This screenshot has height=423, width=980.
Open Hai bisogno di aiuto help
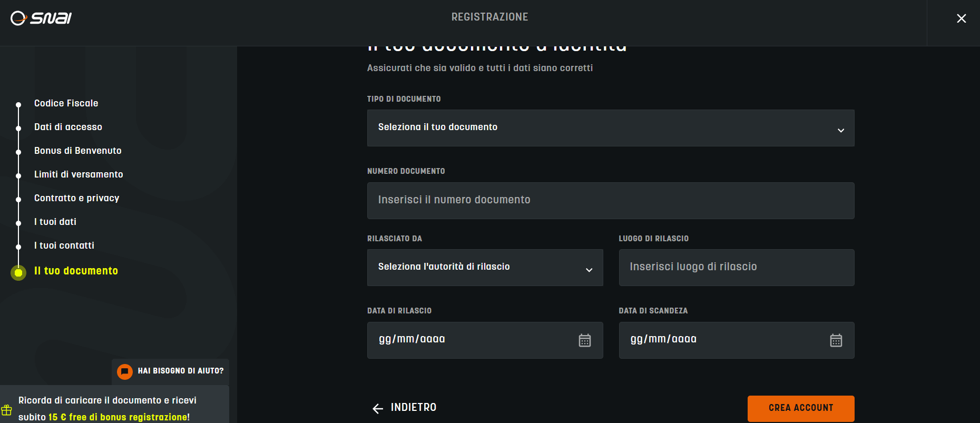(x=170, y=371)
